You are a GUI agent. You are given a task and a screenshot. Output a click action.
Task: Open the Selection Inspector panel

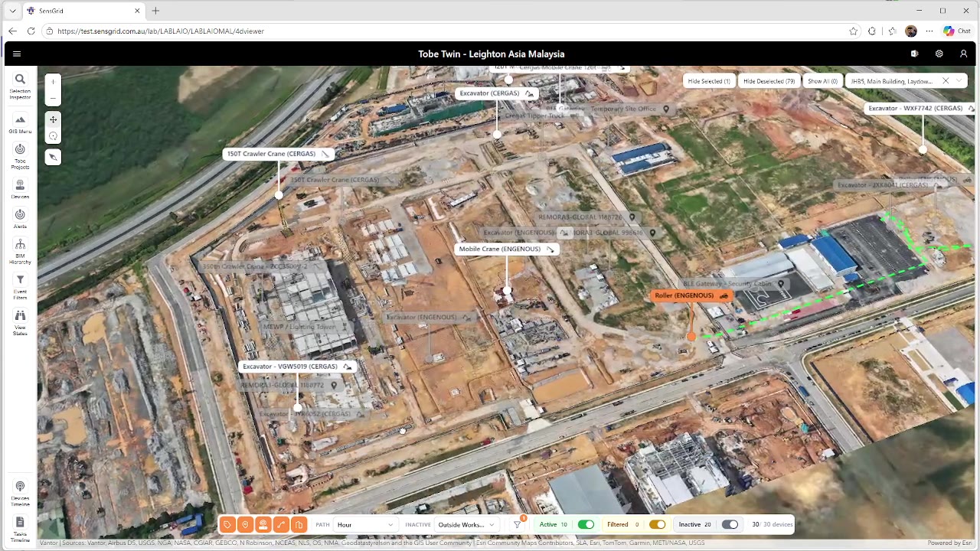coord(20,86)
